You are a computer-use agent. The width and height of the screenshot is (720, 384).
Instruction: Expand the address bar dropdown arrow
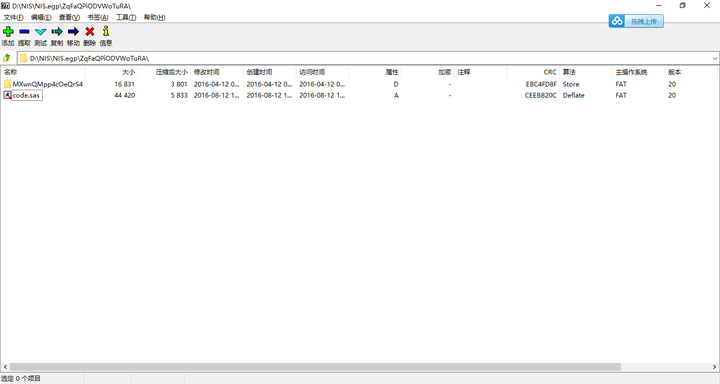[x=714, y=58]
